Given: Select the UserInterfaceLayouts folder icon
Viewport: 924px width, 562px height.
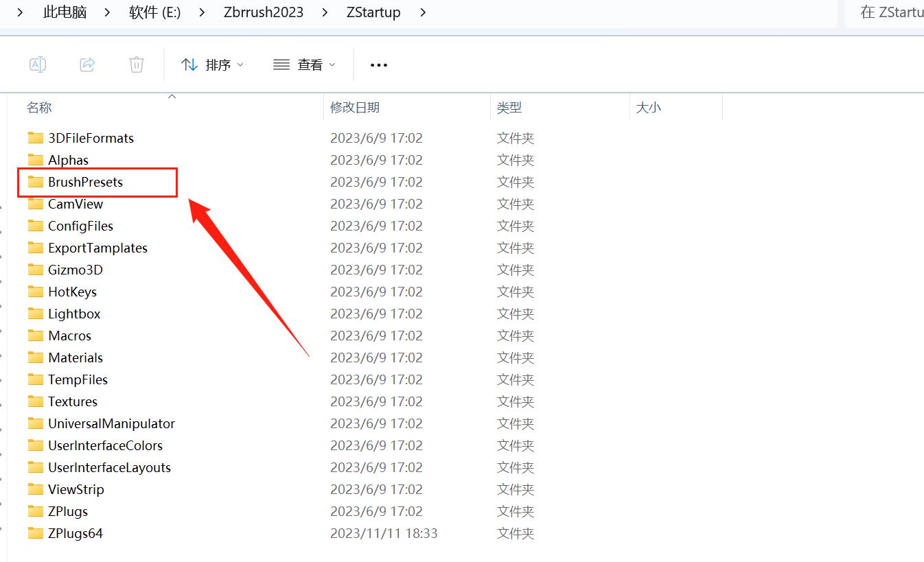Looking at the screenshot, I should coord(36,467).
